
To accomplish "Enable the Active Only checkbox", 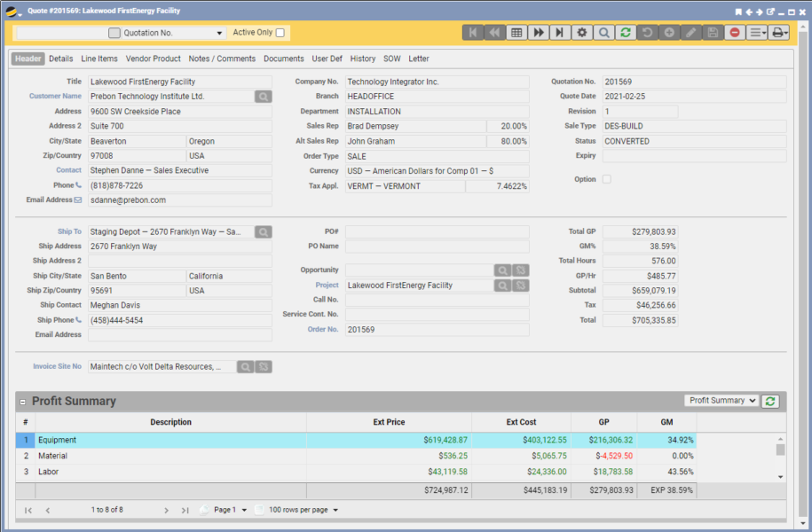I will click(280, 33).
